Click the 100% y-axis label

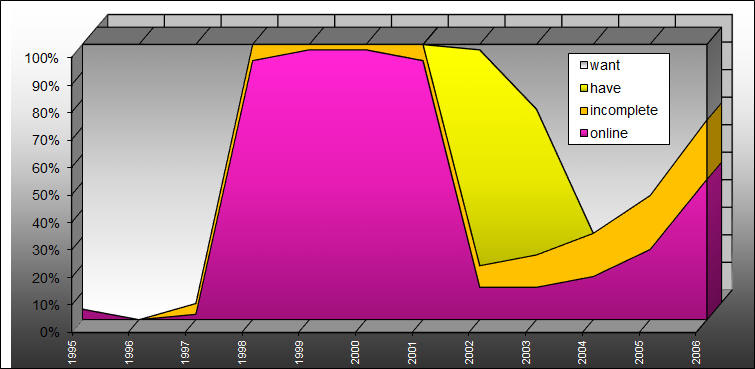pos(41,58)
